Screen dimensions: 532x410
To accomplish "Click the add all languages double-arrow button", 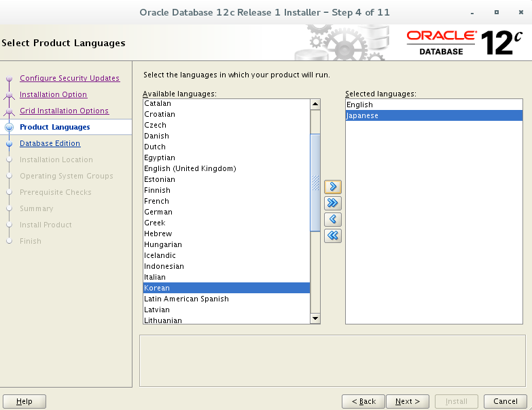I will click(x=333, y=203).
